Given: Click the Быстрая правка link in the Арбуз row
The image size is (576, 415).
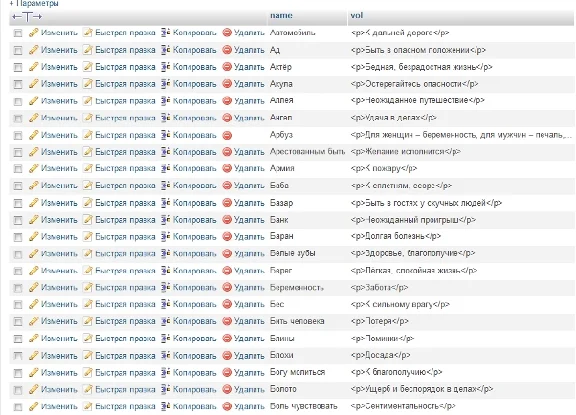Looking at the screenshot, I should click(x=125, y=135).
